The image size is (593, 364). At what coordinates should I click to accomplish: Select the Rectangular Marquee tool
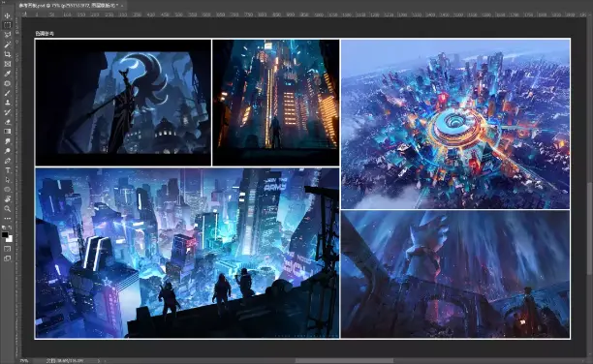[7, 25]
